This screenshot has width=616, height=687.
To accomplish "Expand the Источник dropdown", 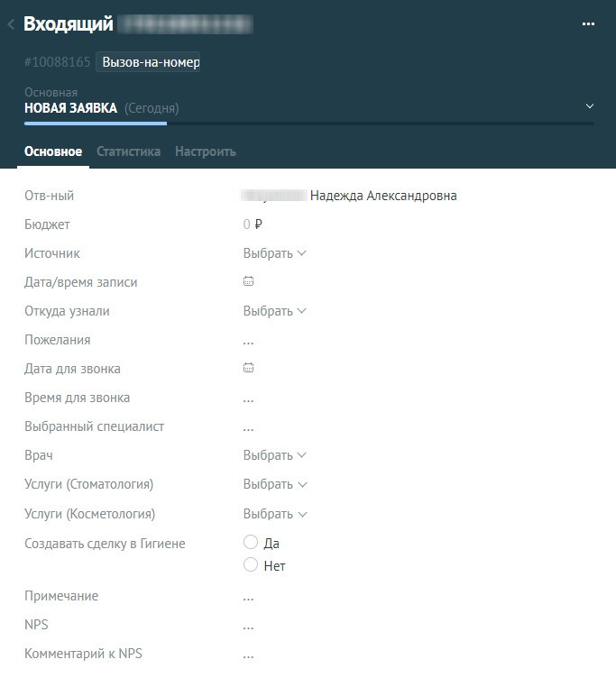I will [x=274, y=253].
